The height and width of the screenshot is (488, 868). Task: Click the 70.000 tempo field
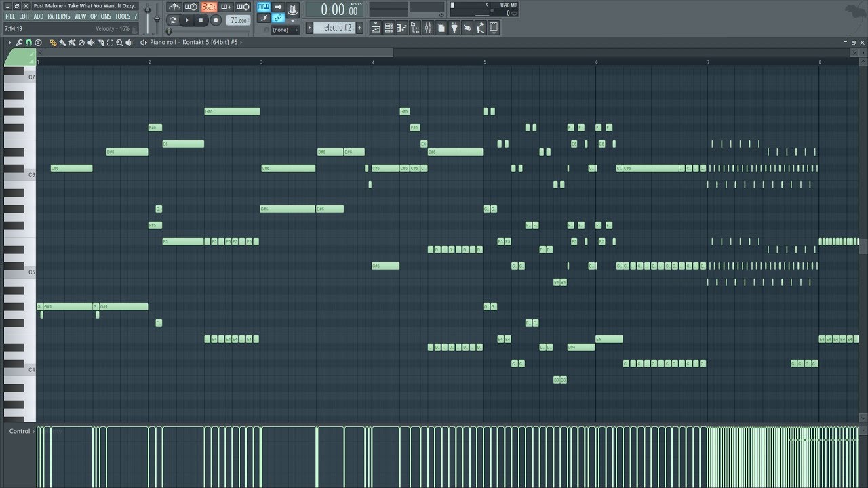(238, 20)
